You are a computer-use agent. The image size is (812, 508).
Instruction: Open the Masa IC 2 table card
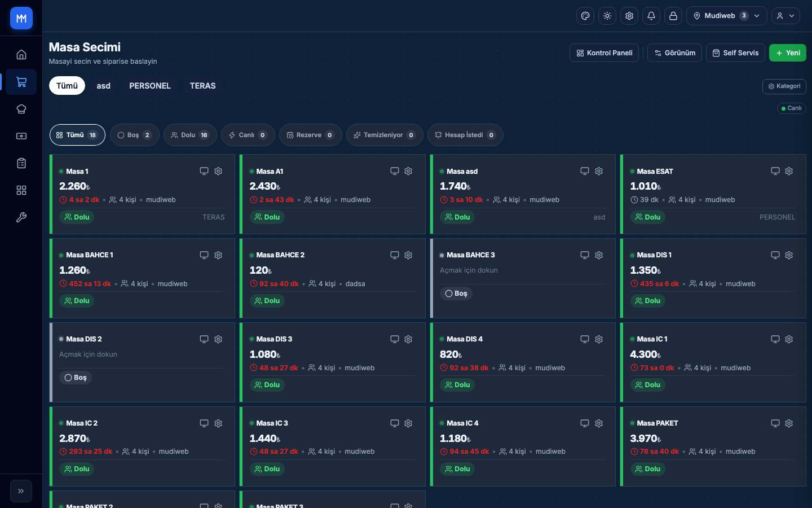pyautogui.click(x=142, y=446)
